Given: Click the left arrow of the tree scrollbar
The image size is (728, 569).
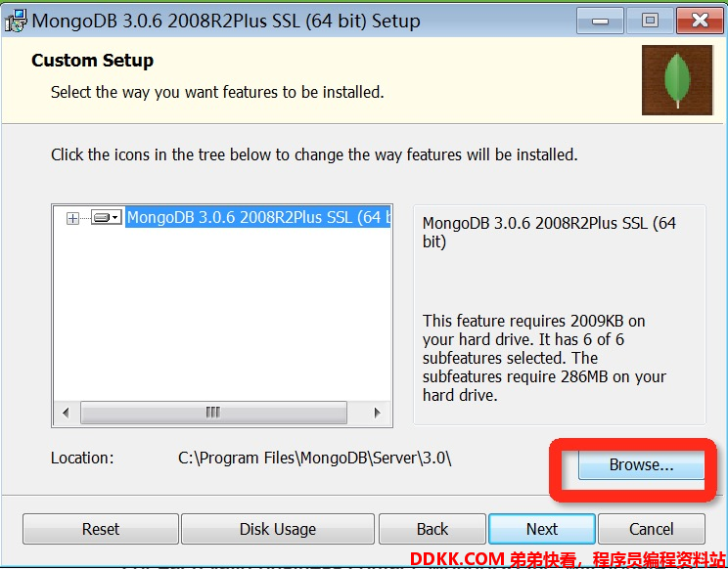Looking at the screenshot, I should point(66,413).
